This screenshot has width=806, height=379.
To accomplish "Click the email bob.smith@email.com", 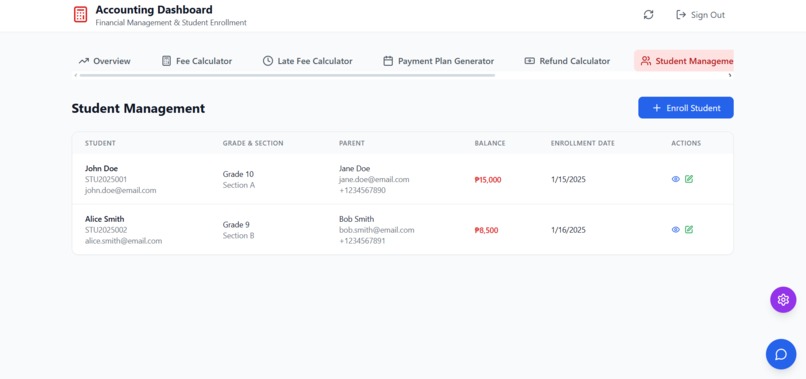I will click(377, 230).
